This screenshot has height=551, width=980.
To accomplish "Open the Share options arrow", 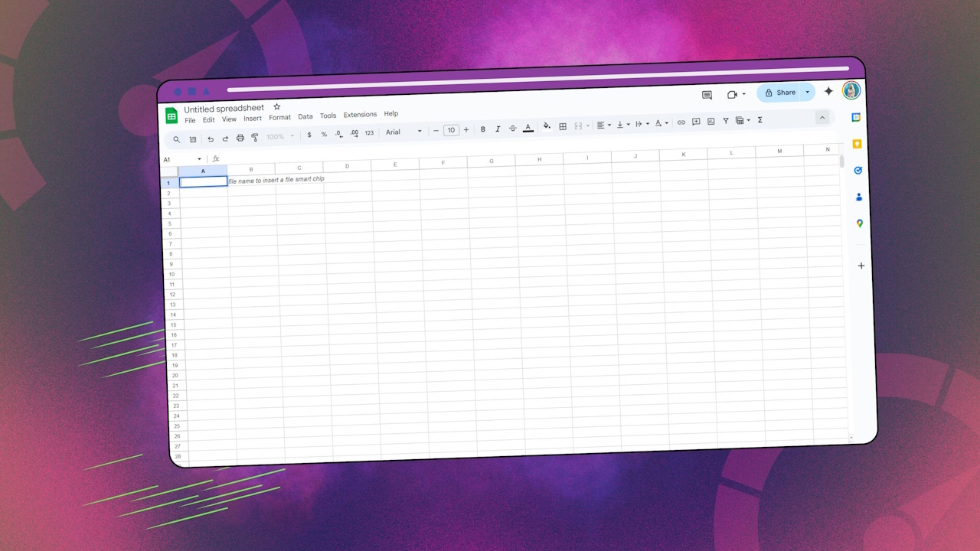I will coord(807,92).
